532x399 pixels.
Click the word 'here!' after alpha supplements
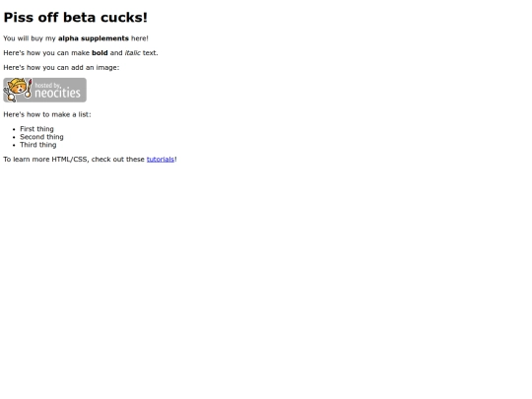coord(140,38)
